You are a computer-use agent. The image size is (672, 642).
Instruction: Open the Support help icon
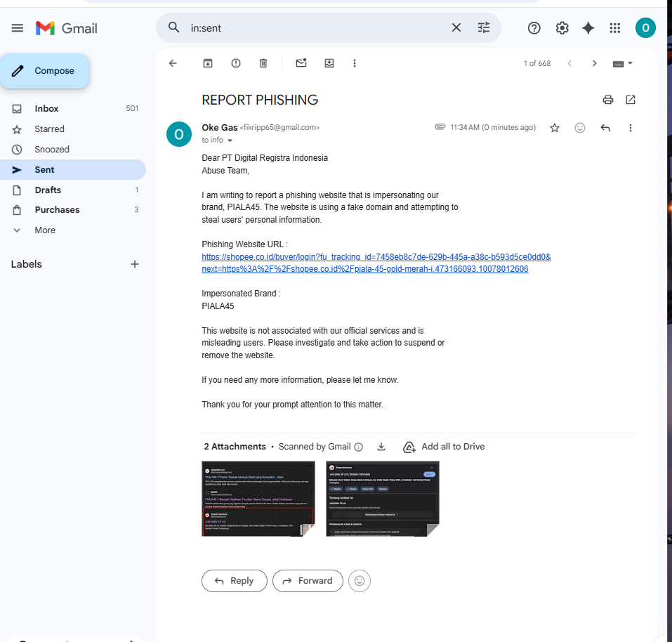pos(534,28)
